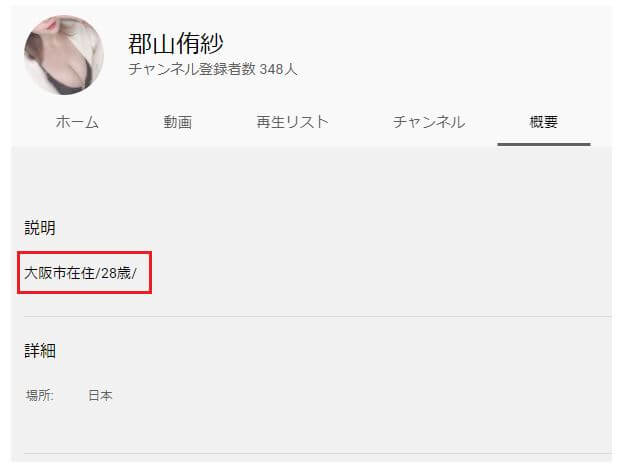Open the ホーム tab
The width and height of the screenshot is (619, 466).
[77, 122]
